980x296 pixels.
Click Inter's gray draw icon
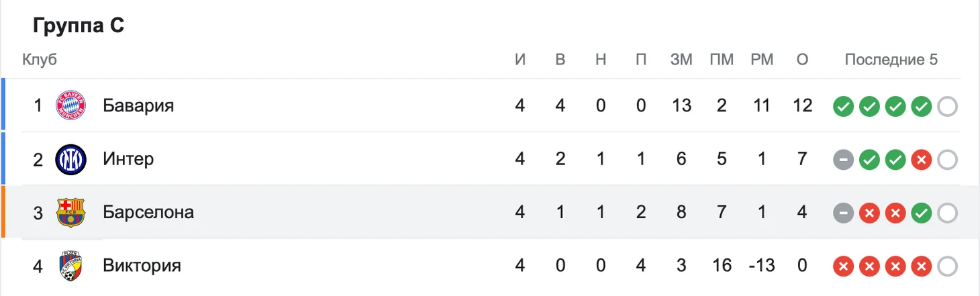pos(843,160)
